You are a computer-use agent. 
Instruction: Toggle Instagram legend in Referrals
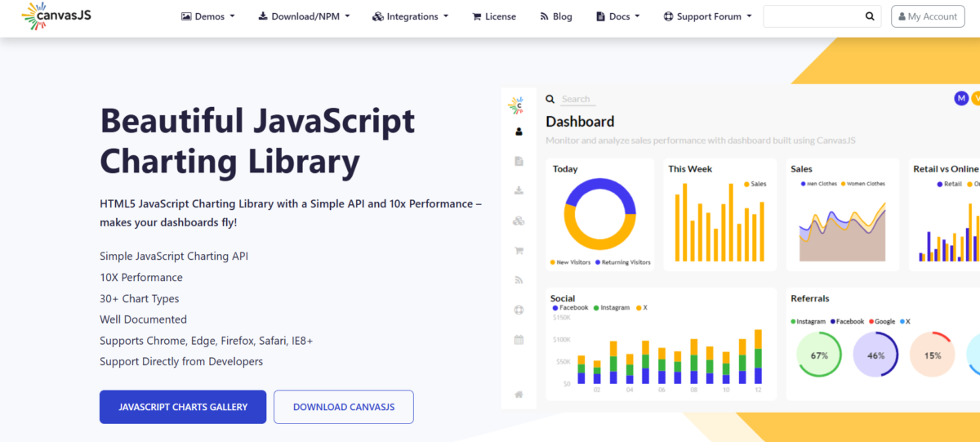pos(808,322)
